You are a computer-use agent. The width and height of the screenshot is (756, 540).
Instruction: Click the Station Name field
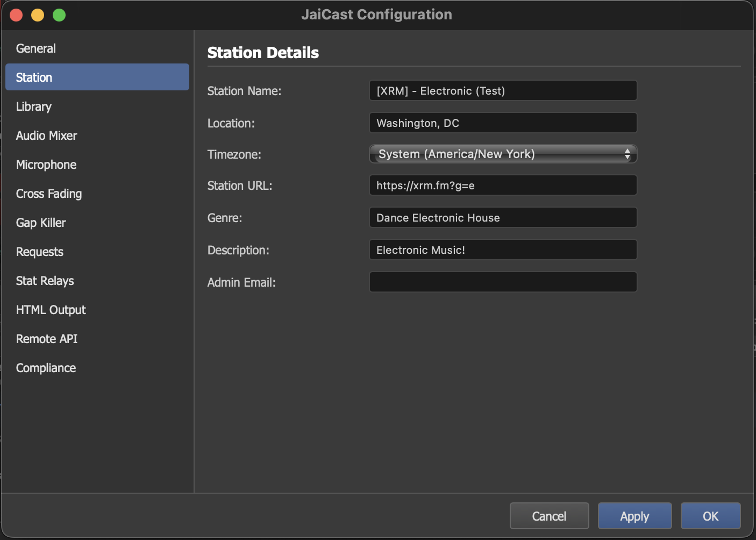pyautogui.click(x=503, y=90)
